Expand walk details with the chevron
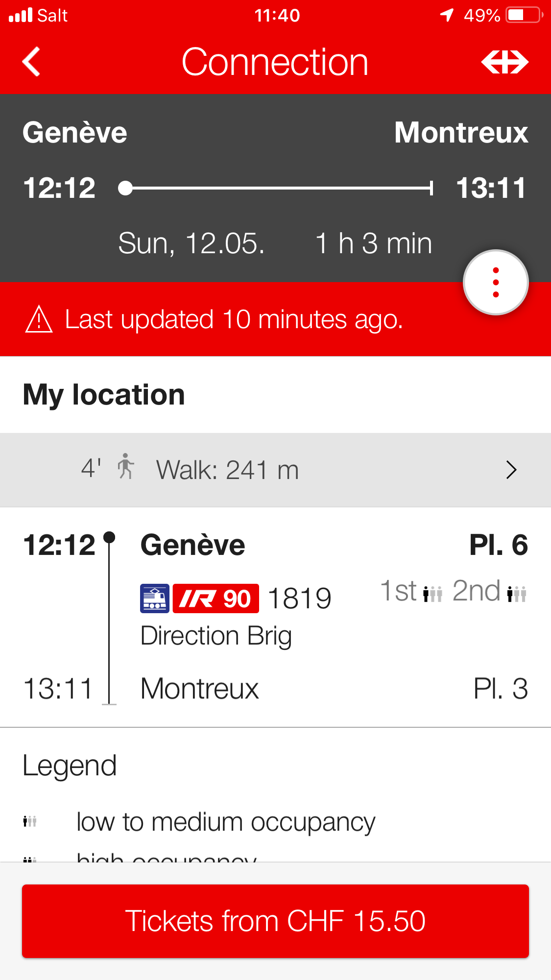This screenshot has width=551, height=980. [x=511, y=470]
